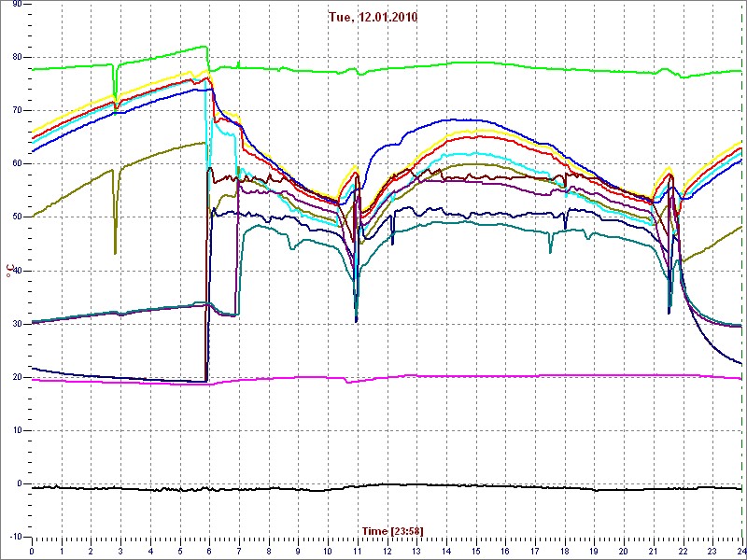Click hour 19 on the time axis
The height and width of the screenshot is (560, 747).
click(594, 551)
